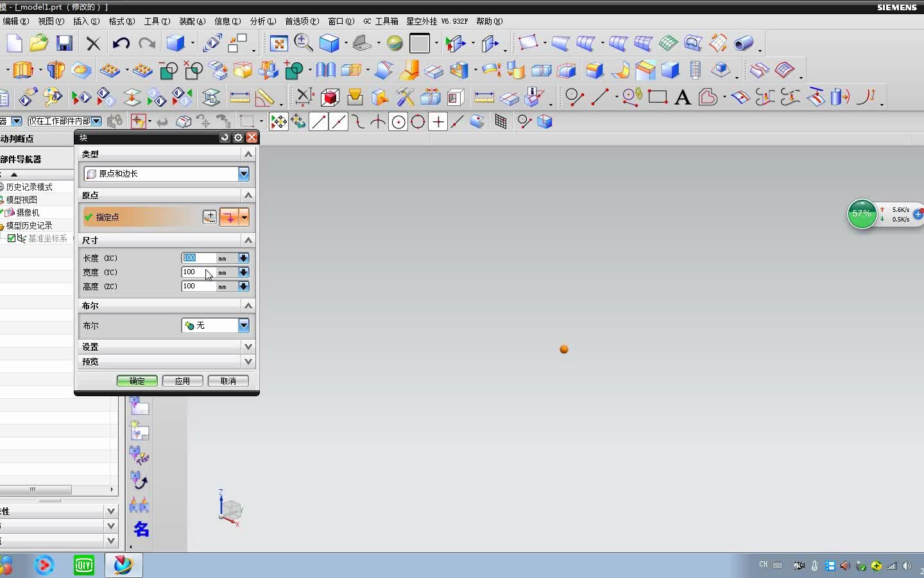
Task: Click the wireframe red cube icon
Action: tap(330, 97)
